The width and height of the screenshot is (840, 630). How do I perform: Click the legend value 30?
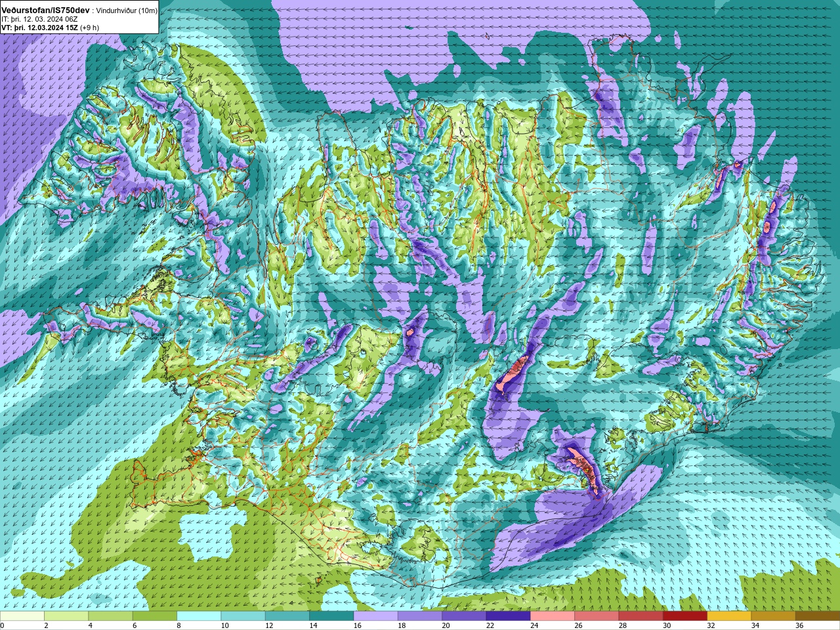tap(667, 626)
